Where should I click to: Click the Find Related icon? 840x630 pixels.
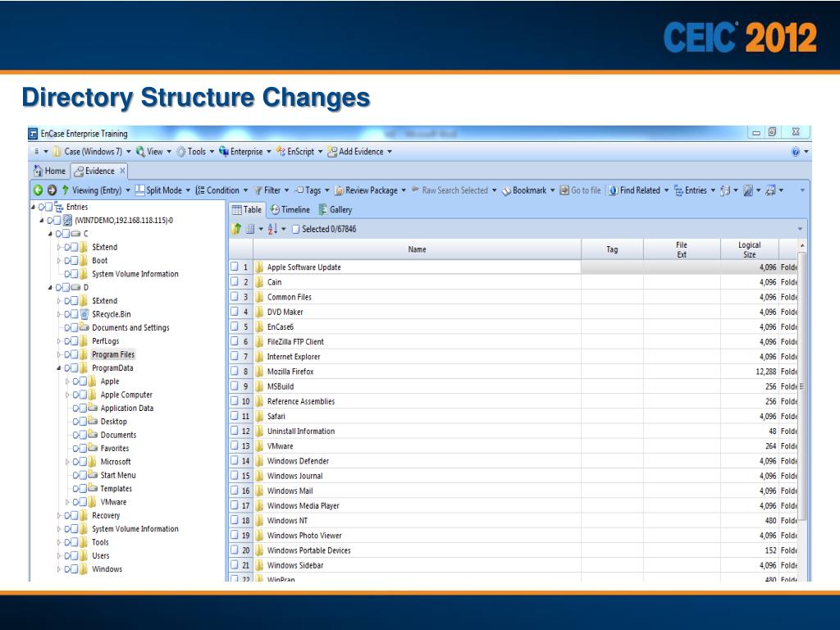[614, 190]
